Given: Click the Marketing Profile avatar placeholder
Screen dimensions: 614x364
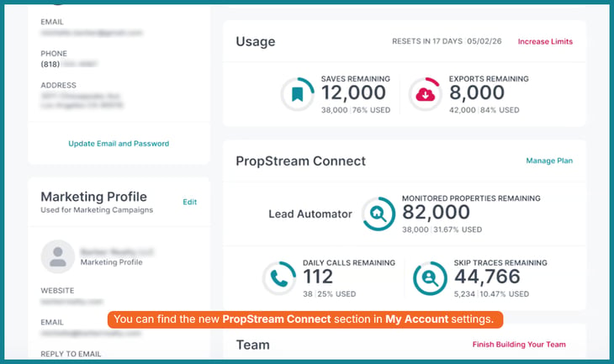Looking at the screenshot, I should (x=58, y=256).
